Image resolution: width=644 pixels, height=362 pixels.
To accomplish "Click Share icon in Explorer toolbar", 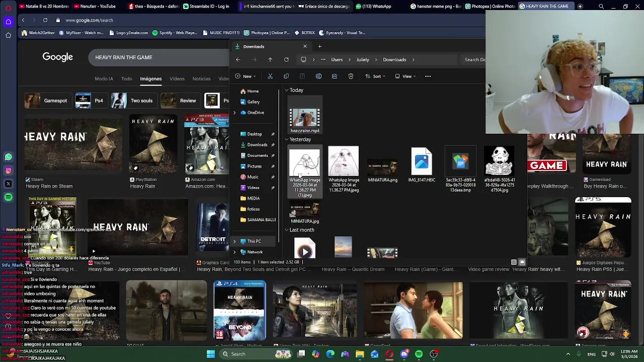I will (x=335, y=76).
